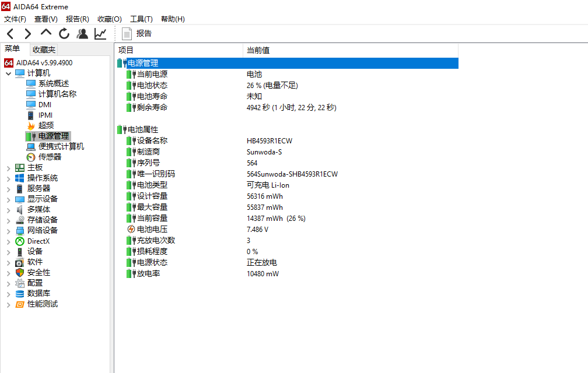Viewport: 588px width, 373px height.
Task: Select the 充放电次数 row
Action: tap(287, 241)
